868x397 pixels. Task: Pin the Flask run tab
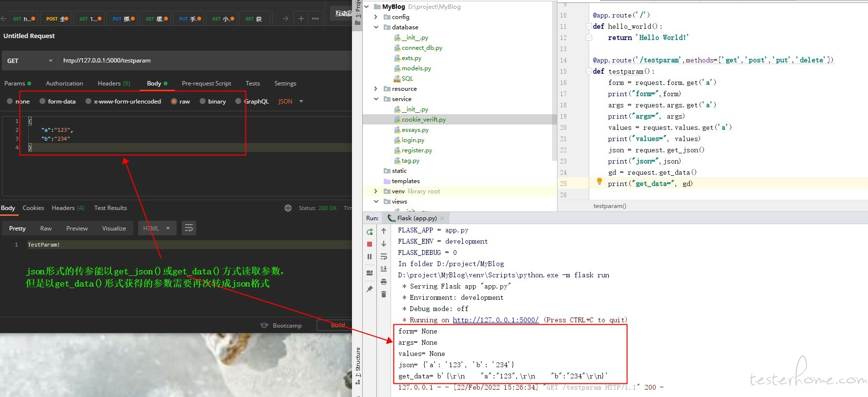(x=370, y=289)
